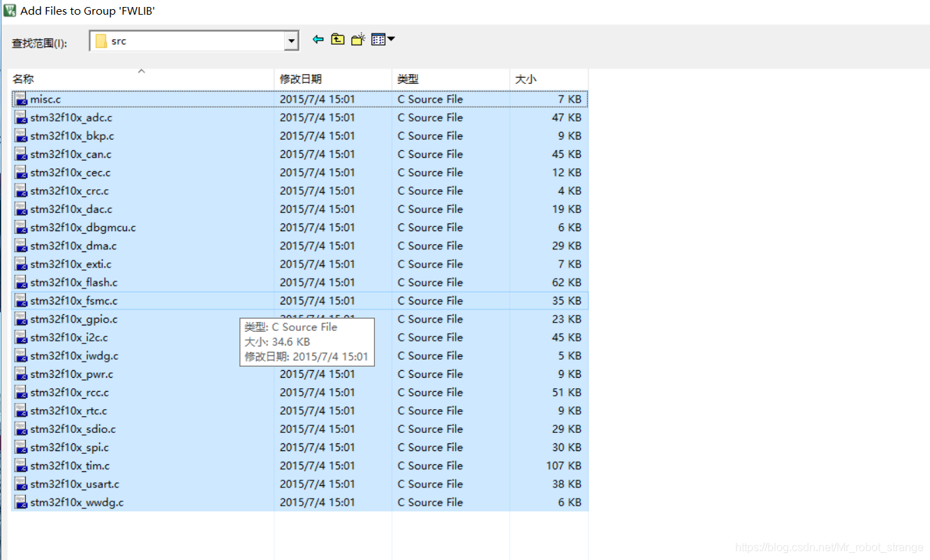Select the file name stm32f10x_crc.c

click(x=70, y=191)
